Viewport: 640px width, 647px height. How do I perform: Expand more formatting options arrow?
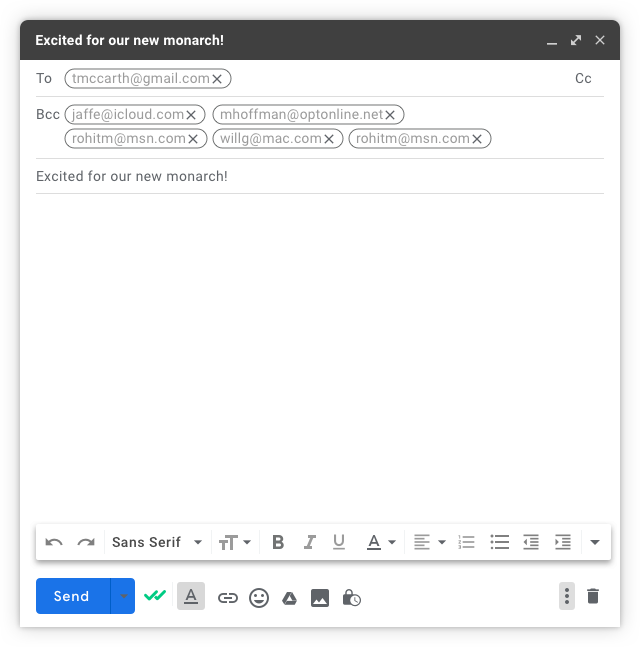click(595, 542)
